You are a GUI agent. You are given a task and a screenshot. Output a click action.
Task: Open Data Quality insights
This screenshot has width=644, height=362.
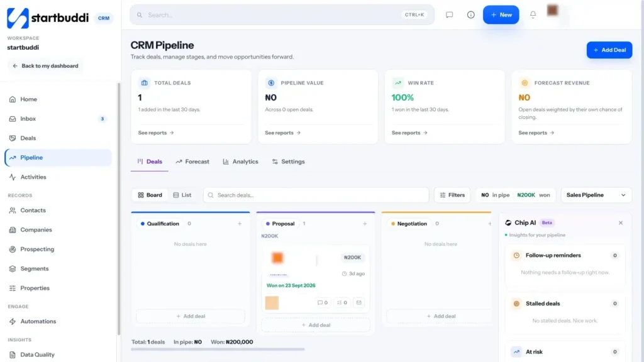(58, 354)
